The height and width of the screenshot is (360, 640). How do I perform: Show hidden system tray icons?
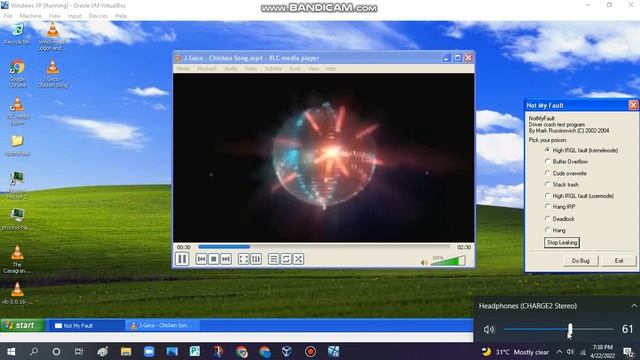pyautogui.click(x=559, y=351)
